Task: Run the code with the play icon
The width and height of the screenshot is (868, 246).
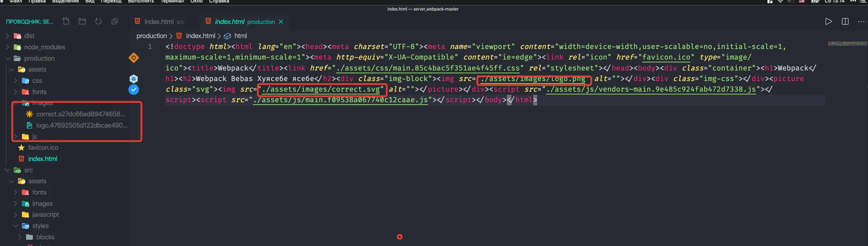Action: pos(828,21)
